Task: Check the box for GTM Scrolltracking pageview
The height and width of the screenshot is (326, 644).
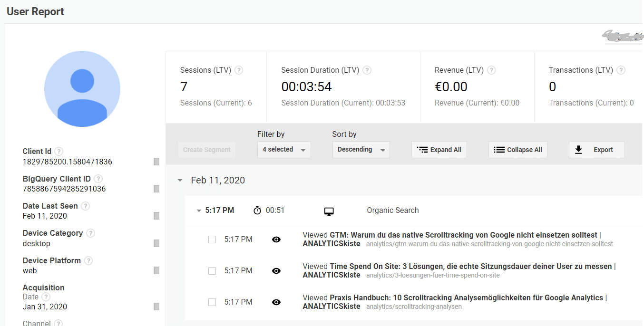Action: (x=212, y=240)
